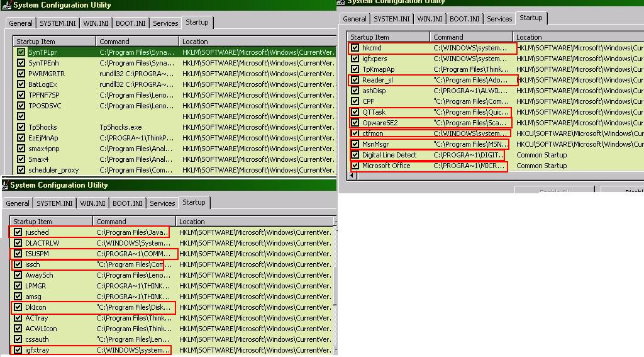Screen dimensions: 644x357
Task: Uncheck the Microsoft Office startup item
Action: coord(355,166)
